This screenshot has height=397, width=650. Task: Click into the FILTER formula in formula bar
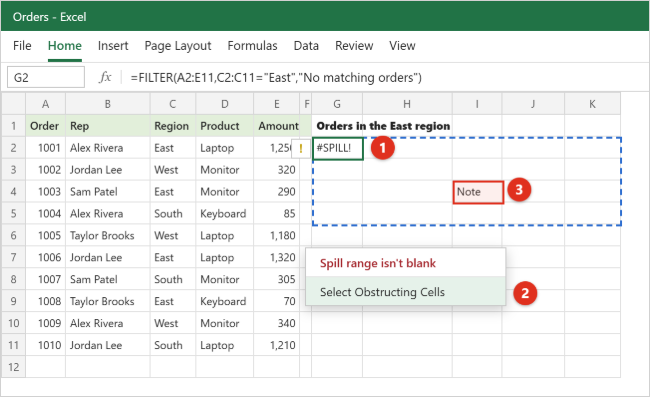click(x=276, y=77)
